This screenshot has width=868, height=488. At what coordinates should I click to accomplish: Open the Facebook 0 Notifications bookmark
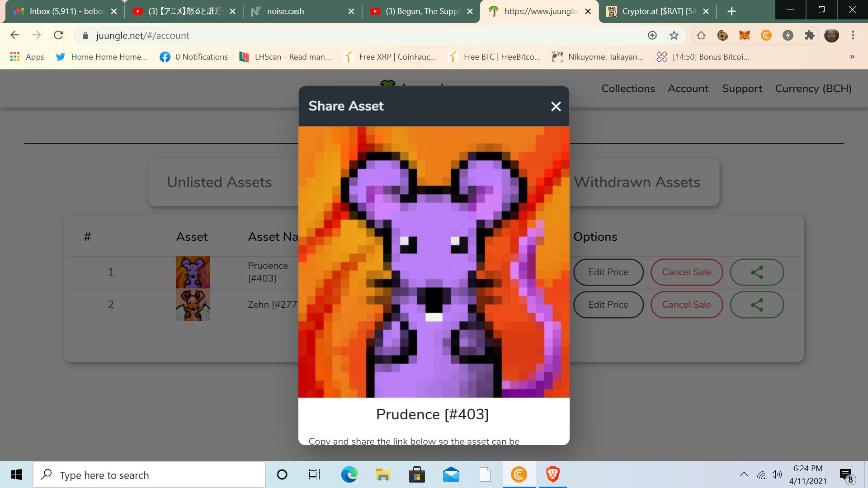point(193,57)
